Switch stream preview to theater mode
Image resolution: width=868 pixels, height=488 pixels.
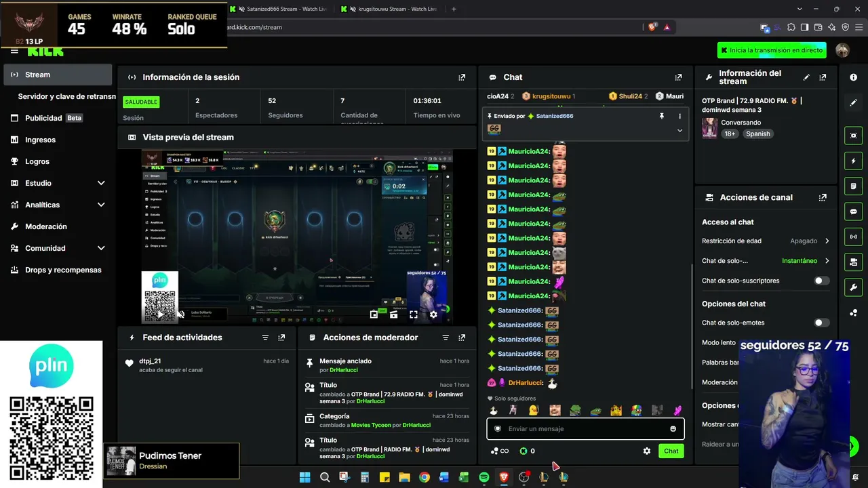coord(393,314)
